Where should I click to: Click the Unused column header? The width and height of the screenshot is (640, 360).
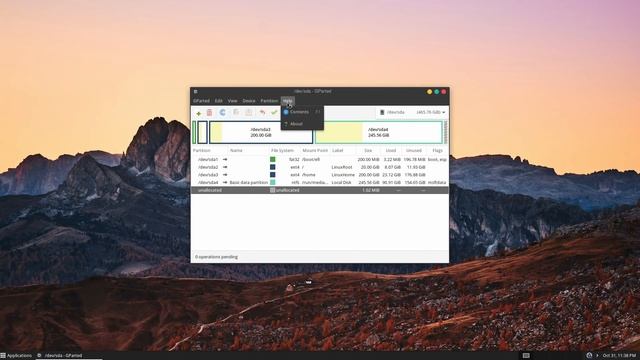(414, 151)
